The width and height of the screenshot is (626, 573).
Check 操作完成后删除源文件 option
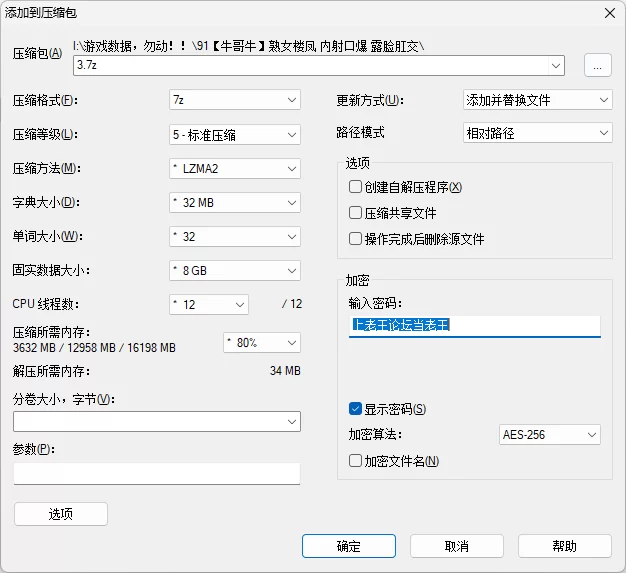(355, 239)
